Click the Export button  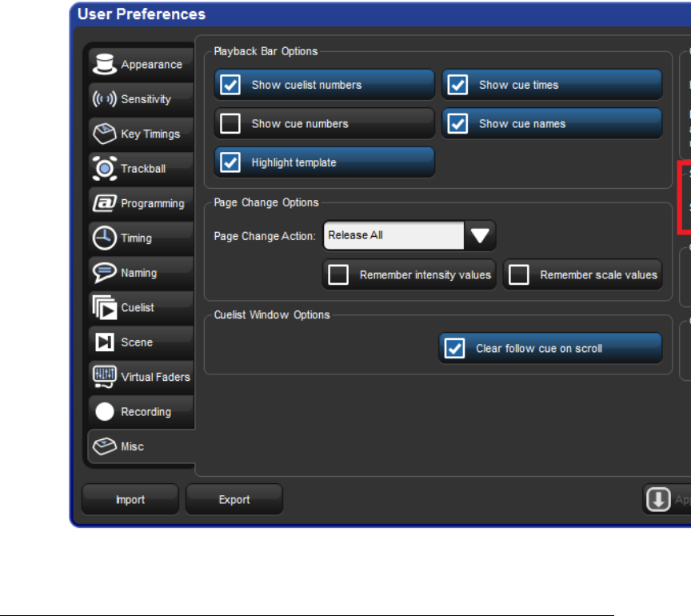[234, 499]
